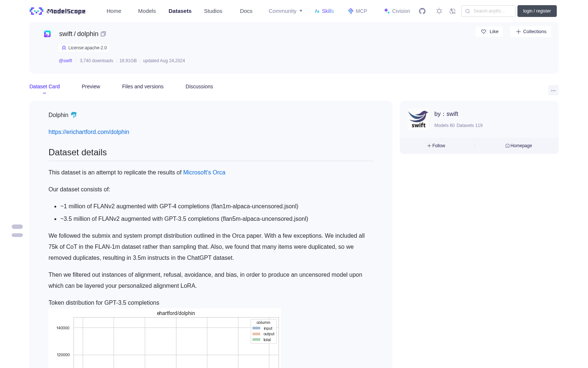Click the swift / dolphin title text

coord(79,34)
